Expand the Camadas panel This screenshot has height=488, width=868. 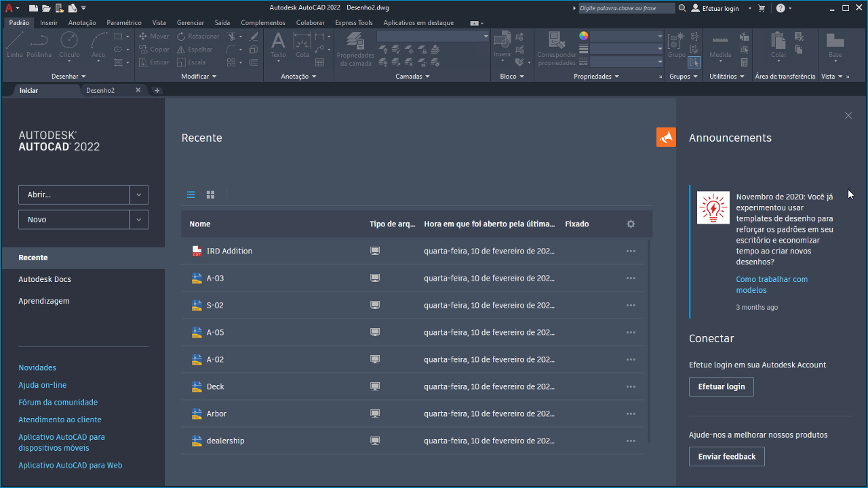(413, 77)
